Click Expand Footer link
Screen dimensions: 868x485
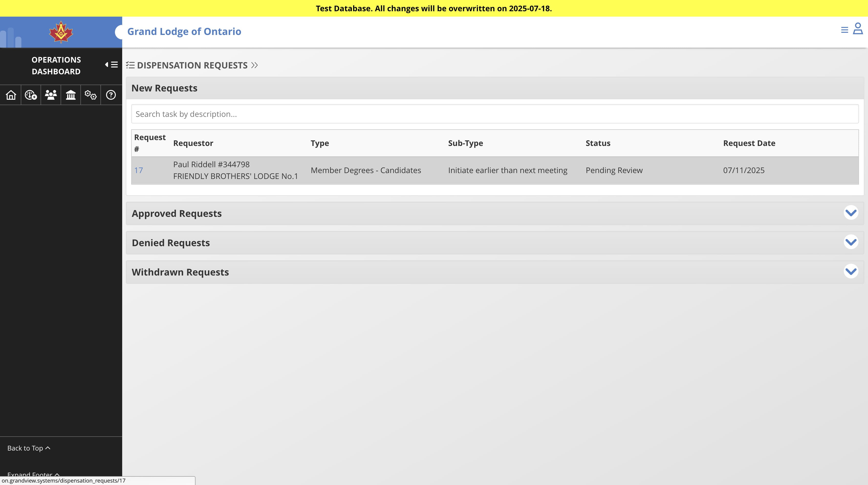pos(33,474)
